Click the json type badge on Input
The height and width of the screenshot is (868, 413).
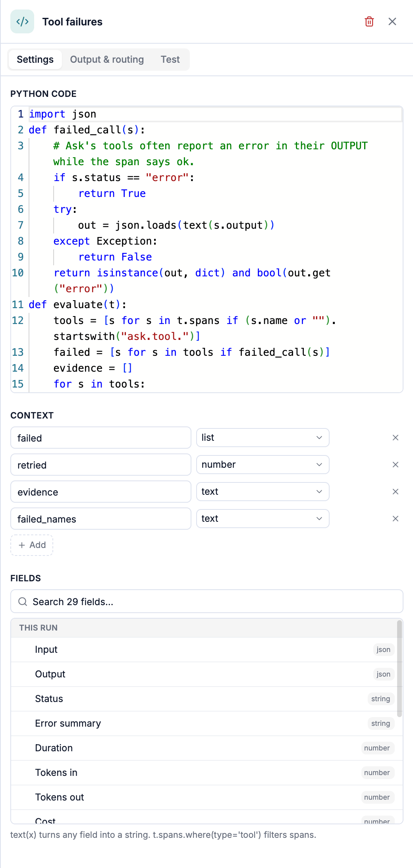pos(383,650)
